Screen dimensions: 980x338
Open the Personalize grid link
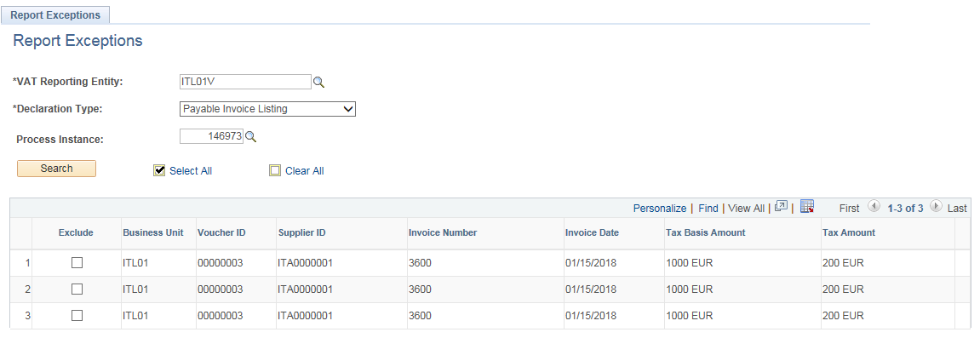pyautogui.click(x=659, y=208)
